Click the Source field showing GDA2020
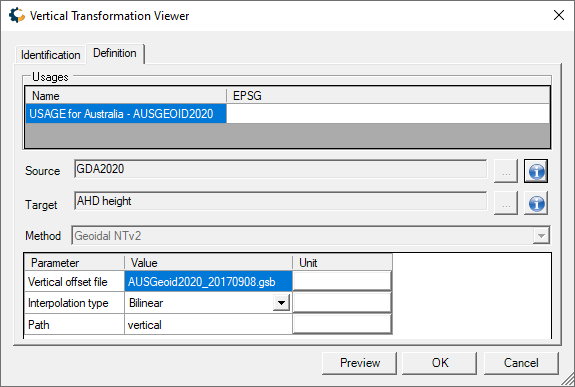Image resolution: width=575 pixels, height=387 pixels. [x=281, y=169]
